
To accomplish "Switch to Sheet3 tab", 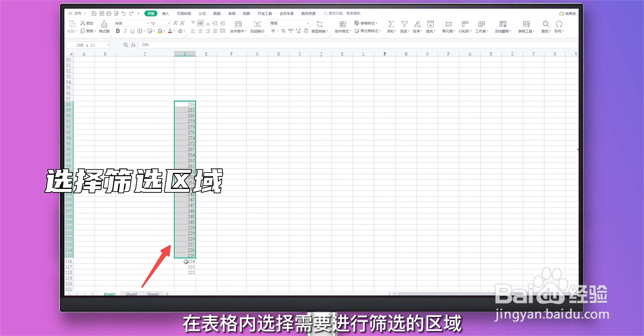I will coord(153,294).
